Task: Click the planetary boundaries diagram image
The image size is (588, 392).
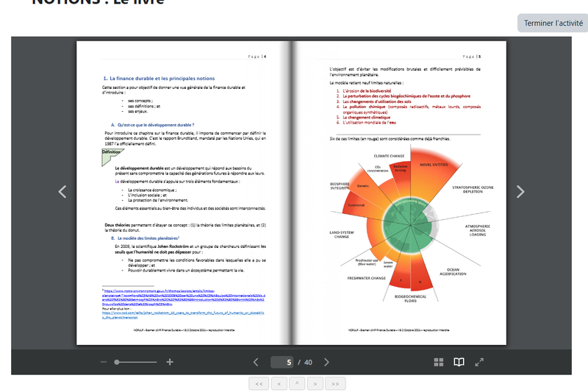Action: [x=411, y=224]
